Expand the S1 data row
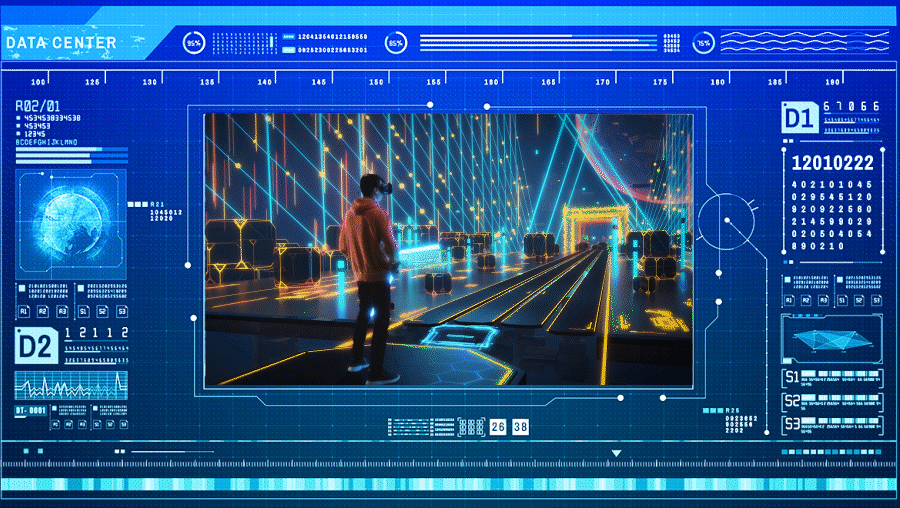Screen dimensions: 900x508 (832, 378)
